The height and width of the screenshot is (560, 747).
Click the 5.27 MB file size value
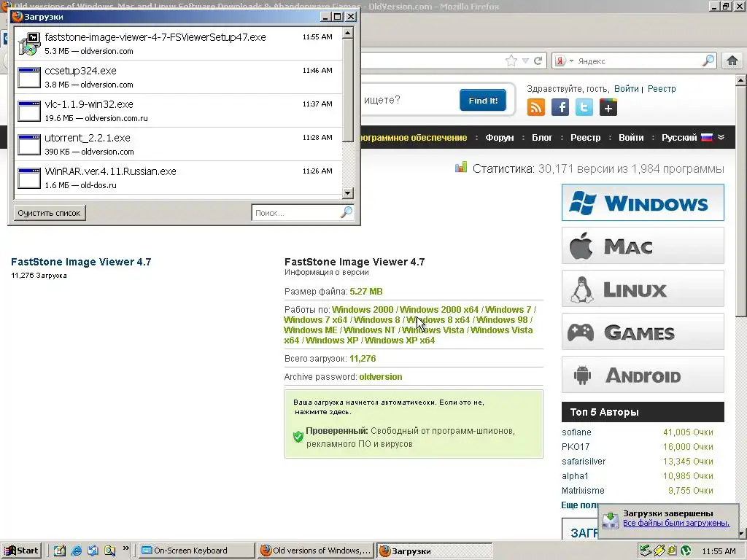click(x=366, y=292)
